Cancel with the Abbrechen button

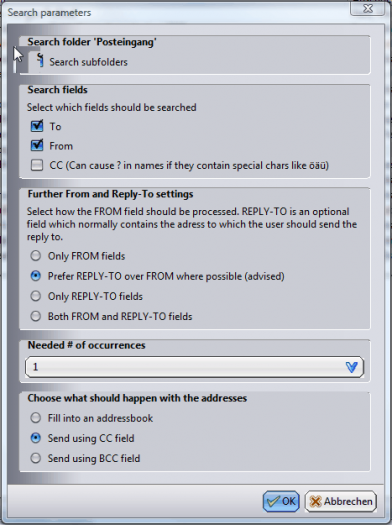click(x=341, y=501)
